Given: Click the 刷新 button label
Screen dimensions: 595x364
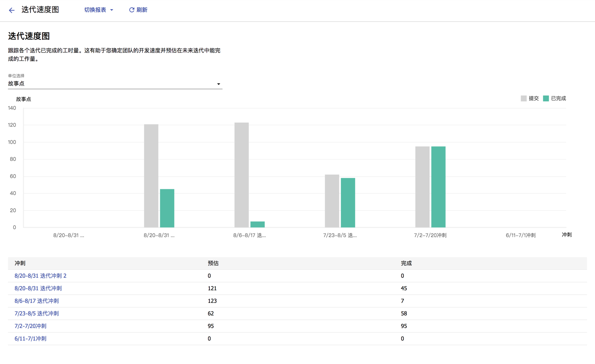Looking at the screenshot, I should (x=142, y=10).
